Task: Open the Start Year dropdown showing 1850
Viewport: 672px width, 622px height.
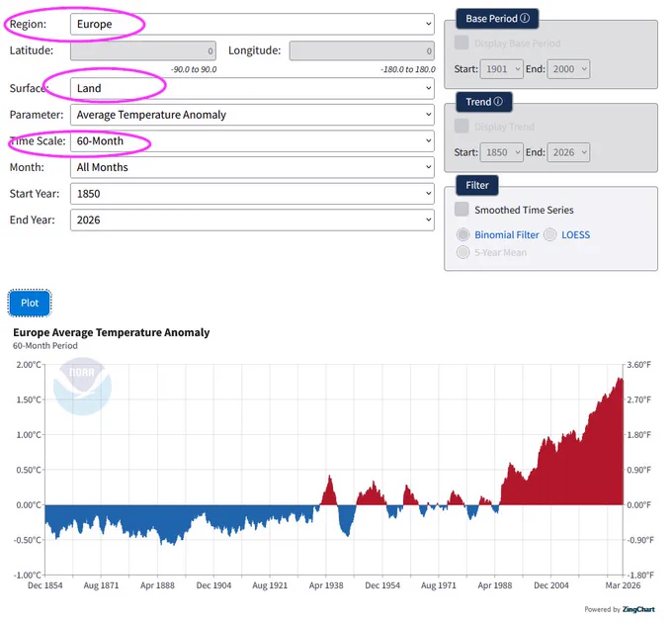Action: pos(252,194)
